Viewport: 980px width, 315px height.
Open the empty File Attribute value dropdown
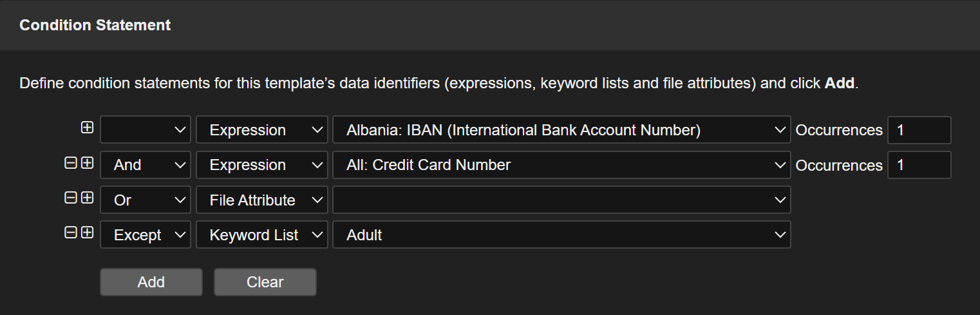click(561, 200)
